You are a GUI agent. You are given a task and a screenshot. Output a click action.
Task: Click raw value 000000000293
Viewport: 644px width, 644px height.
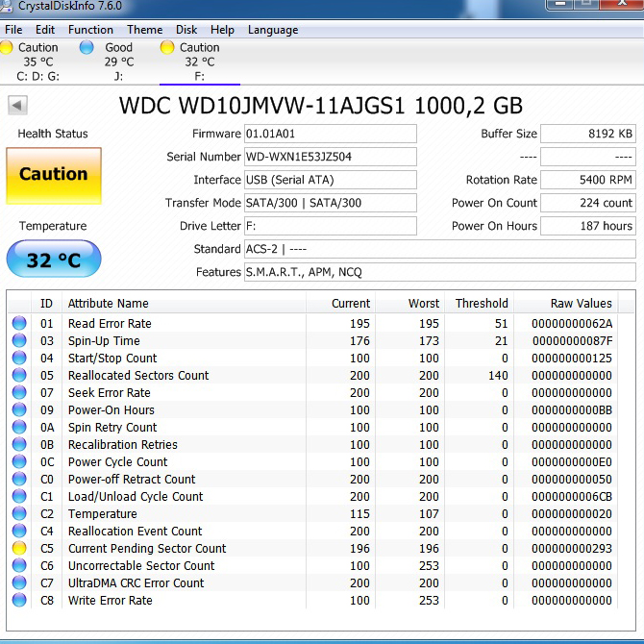572,548
